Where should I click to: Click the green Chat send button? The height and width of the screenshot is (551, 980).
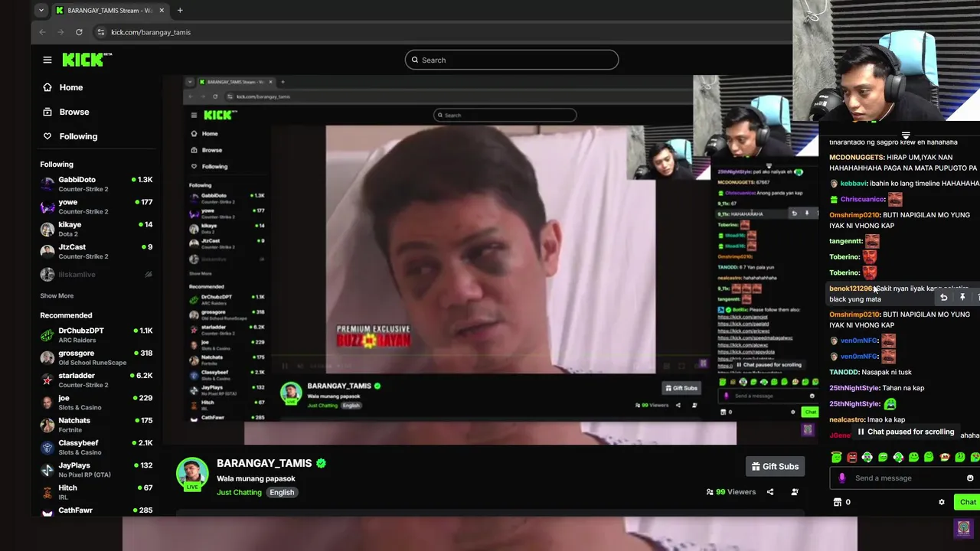point(968,502)
